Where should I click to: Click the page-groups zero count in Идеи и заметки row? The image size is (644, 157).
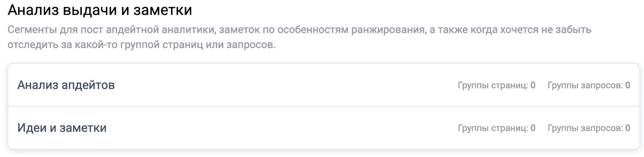[533, 128]
